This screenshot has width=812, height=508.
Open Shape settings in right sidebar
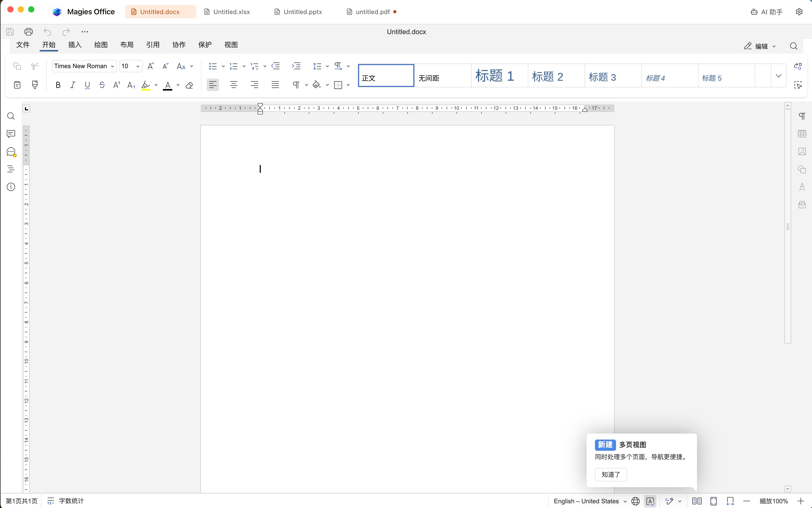(802, 169)
